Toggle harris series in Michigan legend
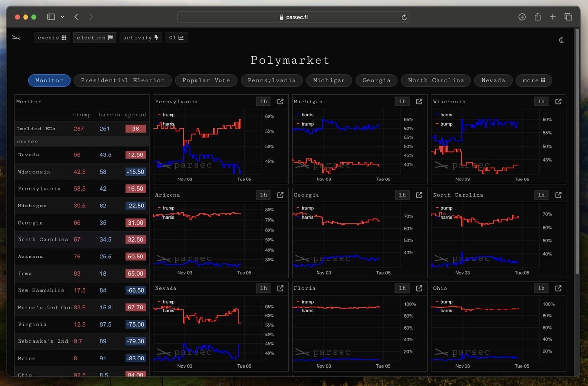This screenshot has width=588, height=386. 305,115
